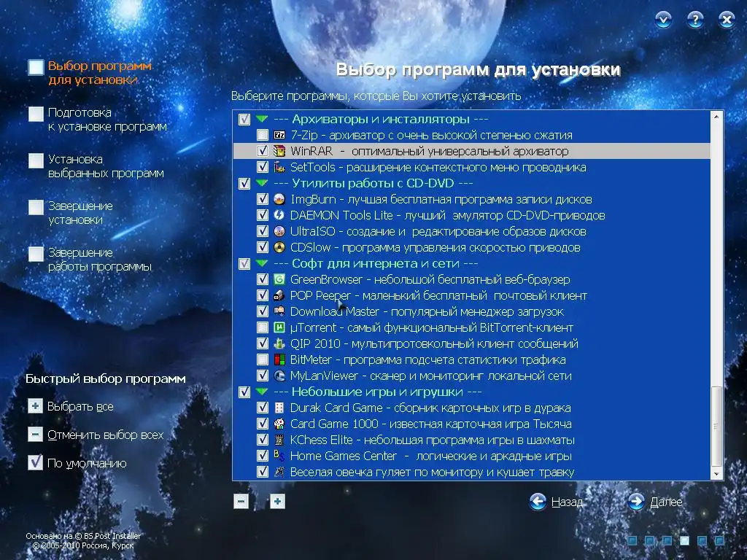Collapse the Архиваторы и инсталляторы group arrow
The width and height of the screenshot is (747, 560).
[x=262, y=119]
